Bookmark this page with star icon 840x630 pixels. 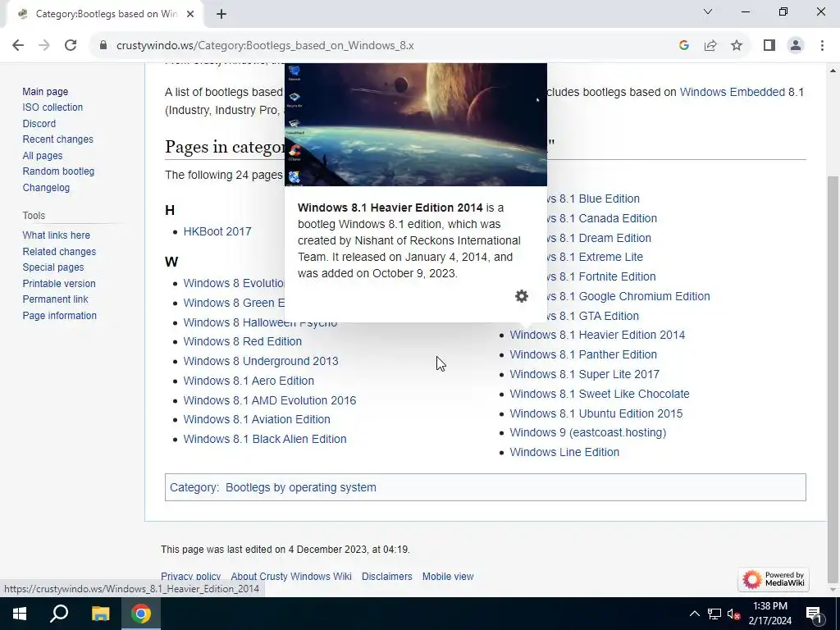[x=737, y=46]
